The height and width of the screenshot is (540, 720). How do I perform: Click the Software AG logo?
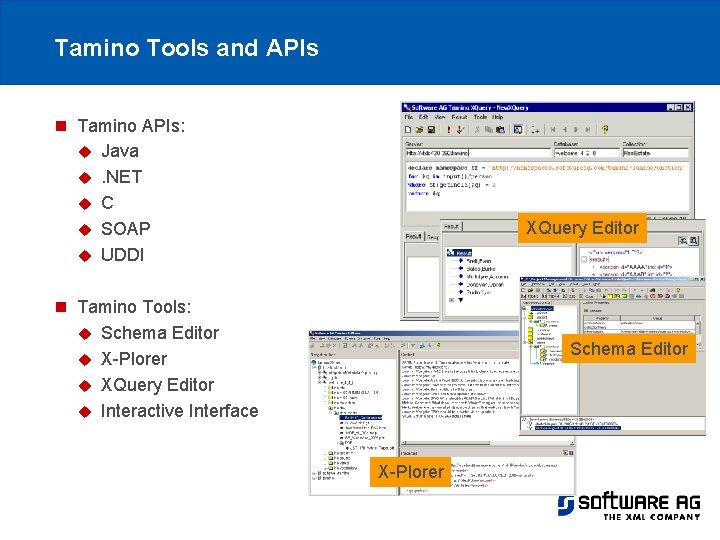[x=629, y=507]
